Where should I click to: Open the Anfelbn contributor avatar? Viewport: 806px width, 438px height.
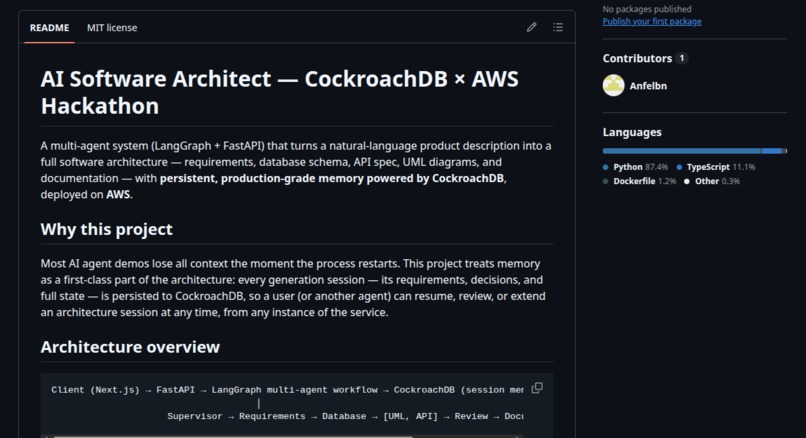point(613,85)
